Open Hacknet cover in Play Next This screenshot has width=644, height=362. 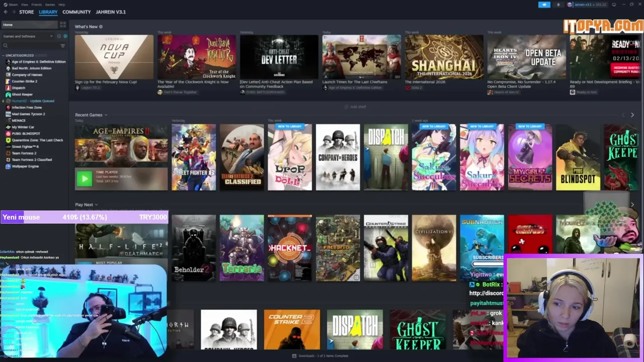pos(290,248)
